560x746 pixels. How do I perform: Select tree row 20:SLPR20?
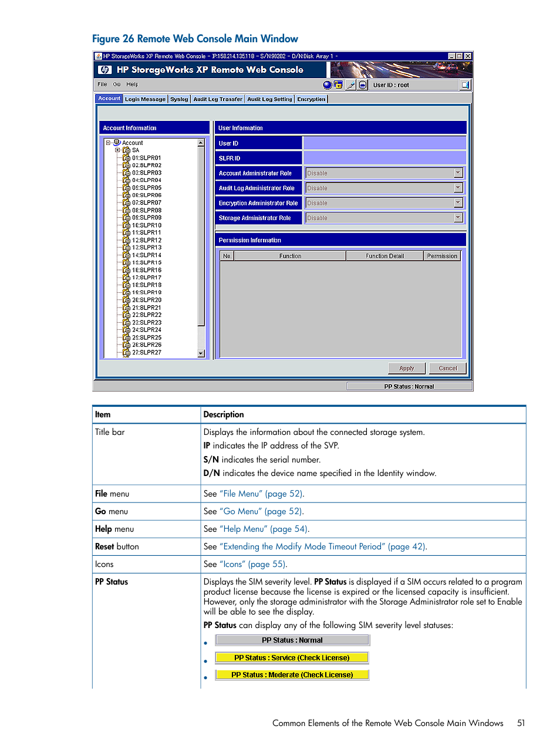coord(147,300)
